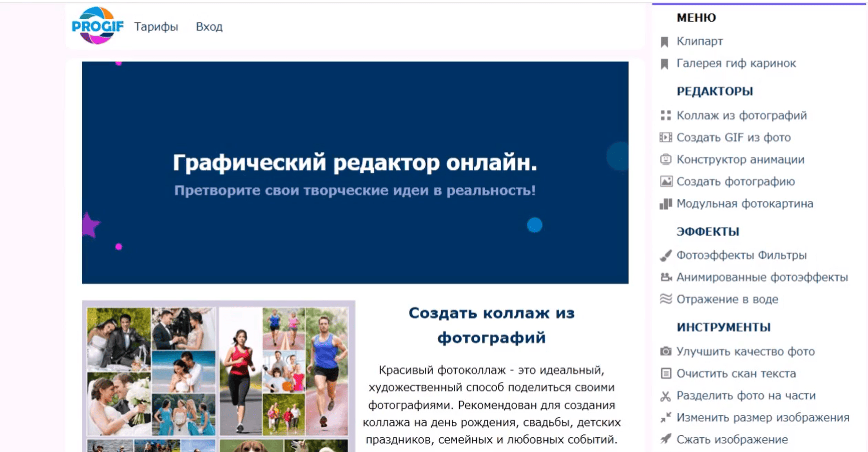Open Изменить размер изображения tool
Screen dimensions: 868x452
click(763, 418)
